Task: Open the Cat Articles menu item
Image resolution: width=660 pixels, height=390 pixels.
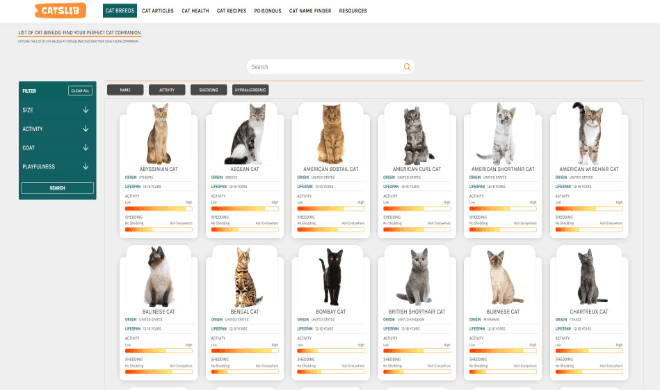Action: pos(157,11)
